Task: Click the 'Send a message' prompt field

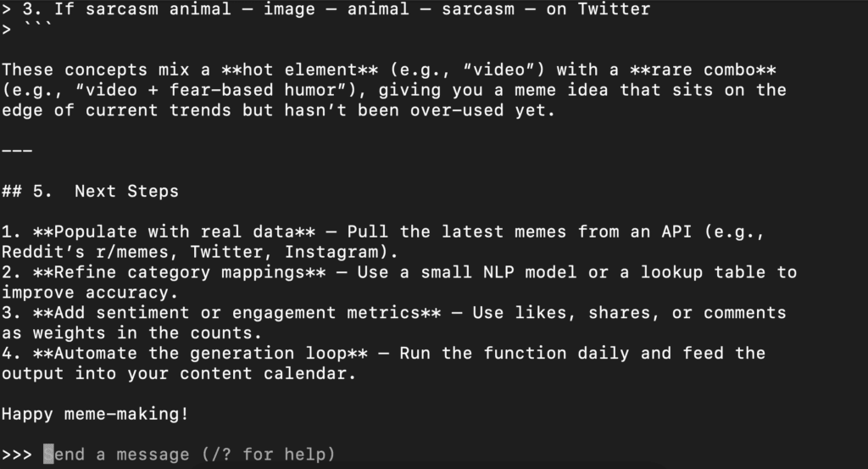Action: pos(189,455)
